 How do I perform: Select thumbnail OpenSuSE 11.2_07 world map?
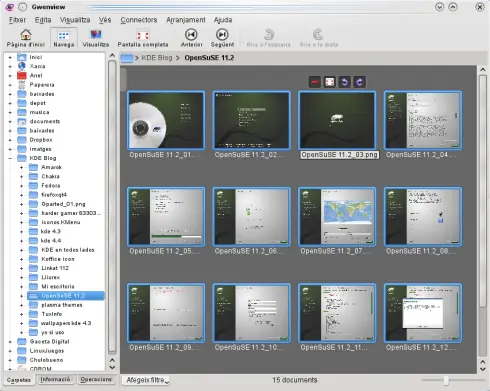point(337,217)
